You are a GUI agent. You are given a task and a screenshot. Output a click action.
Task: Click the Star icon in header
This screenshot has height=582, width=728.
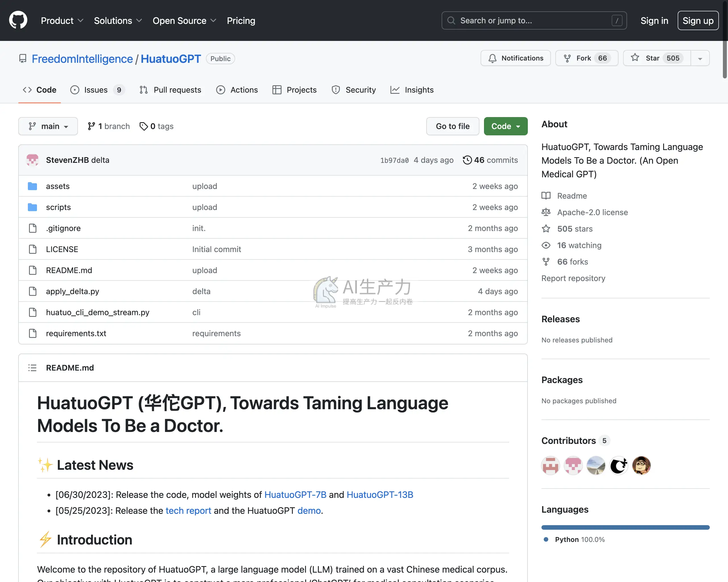[x=635, y=58]
